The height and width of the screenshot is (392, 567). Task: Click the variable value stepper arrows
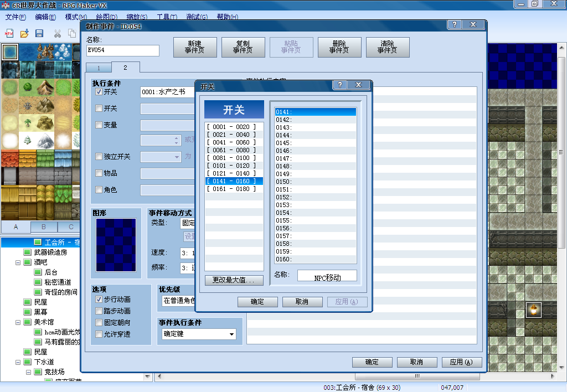[177, 140]
